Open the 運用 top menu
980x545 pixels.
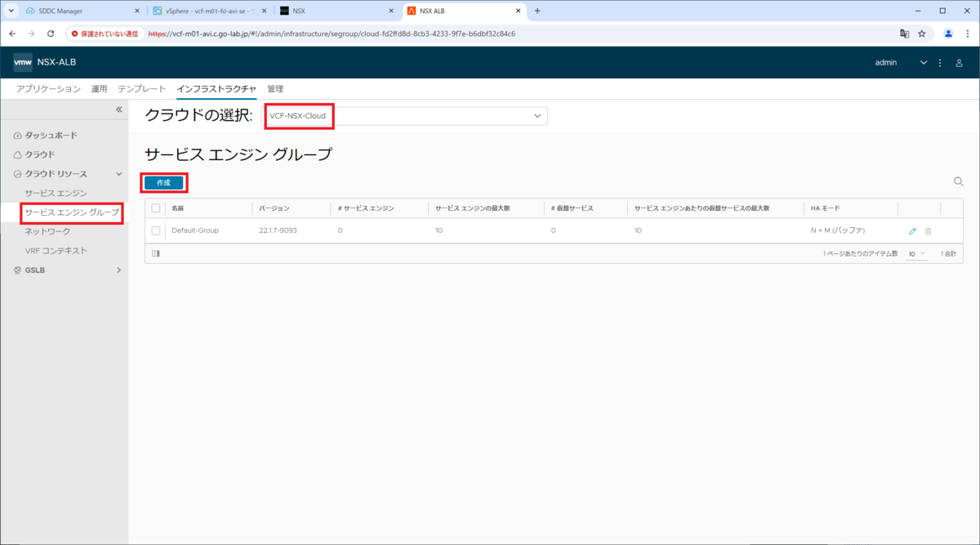click(x=99, y=88)
